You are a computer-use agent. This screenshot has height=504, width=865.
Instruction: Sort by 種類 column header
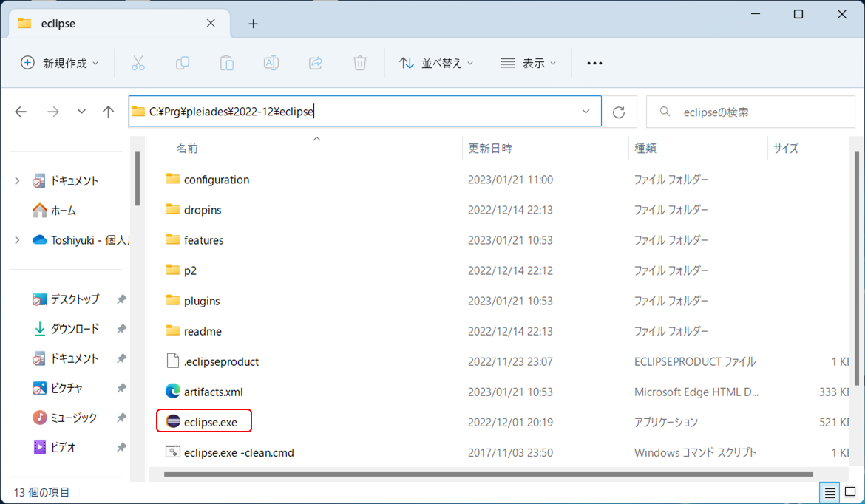tap(645, 149)
